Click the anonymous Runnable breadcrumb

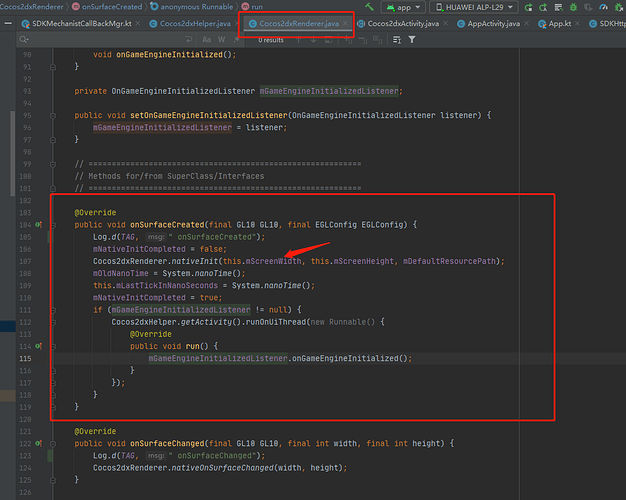[192, 7]
